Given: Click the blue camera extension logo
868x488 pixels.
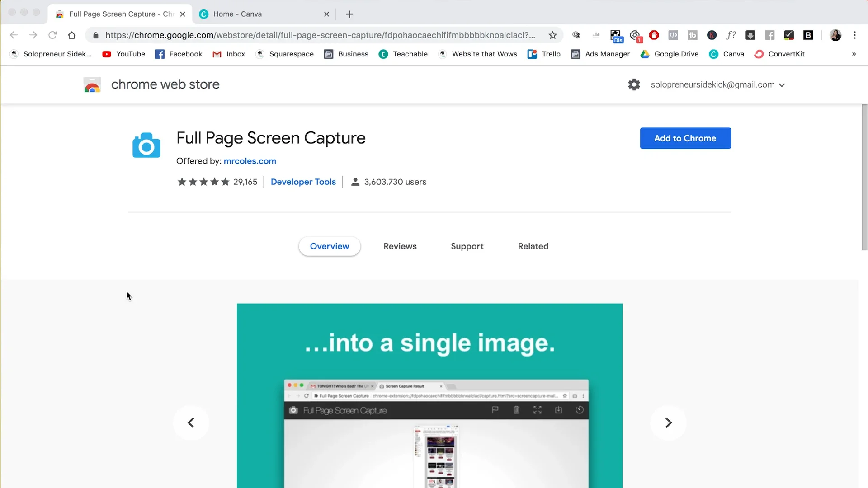Looking at the screenshot, I should pos(146,145).
